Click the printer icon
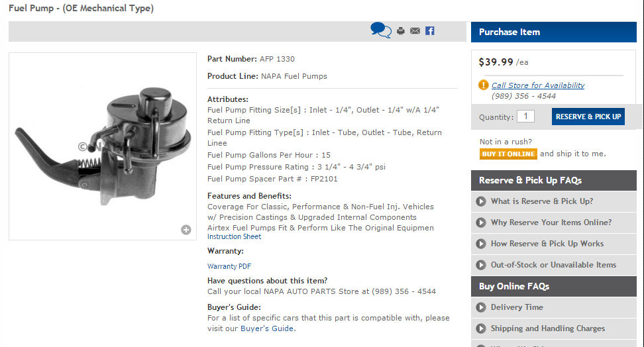 (400, 31)
